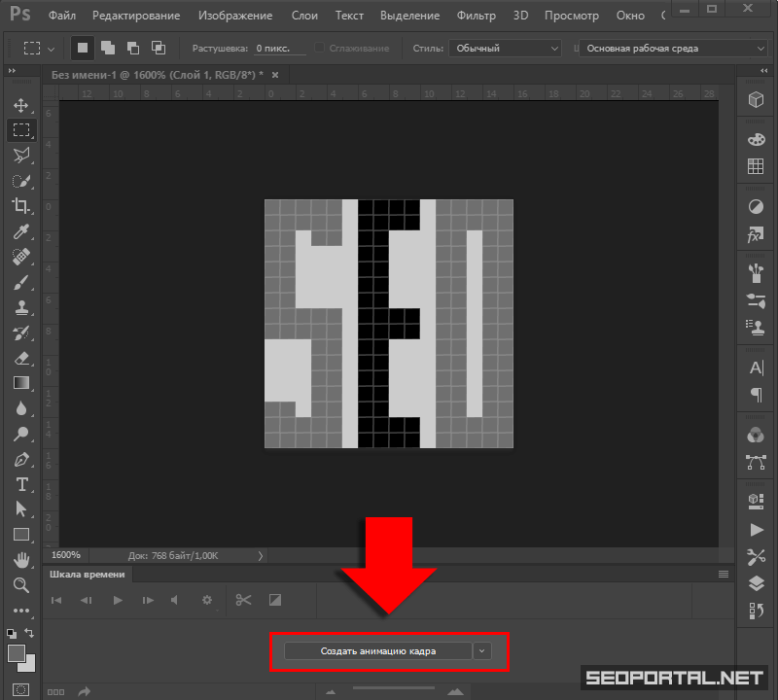Viewport: 778px width, 700px height.
Task: Select the Zoom tool
Action: pyautogui.click(x=21, y=584)
